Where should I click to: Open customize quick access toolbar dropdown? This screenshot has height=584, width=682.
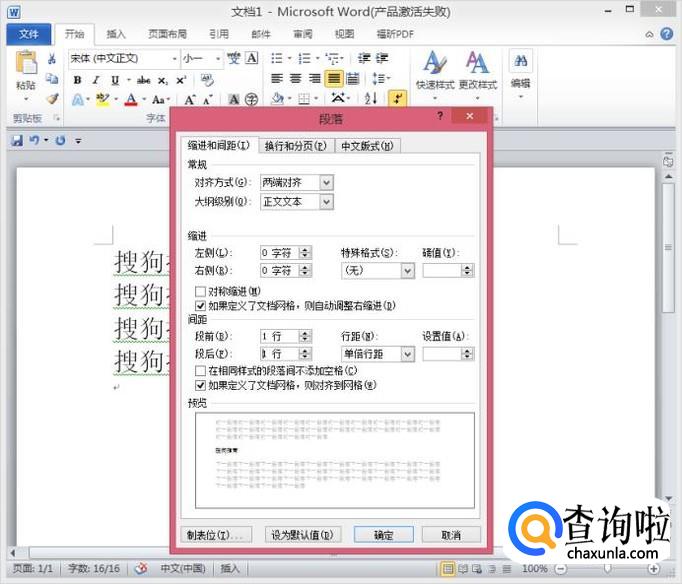coord(78,140)
